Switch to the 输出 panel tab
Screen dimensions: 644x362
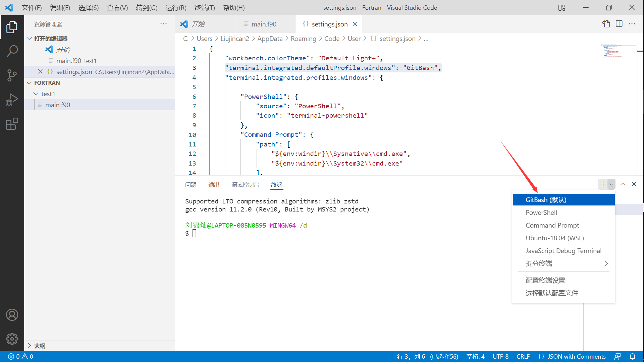pyautogui.click(x=214, y=185)
